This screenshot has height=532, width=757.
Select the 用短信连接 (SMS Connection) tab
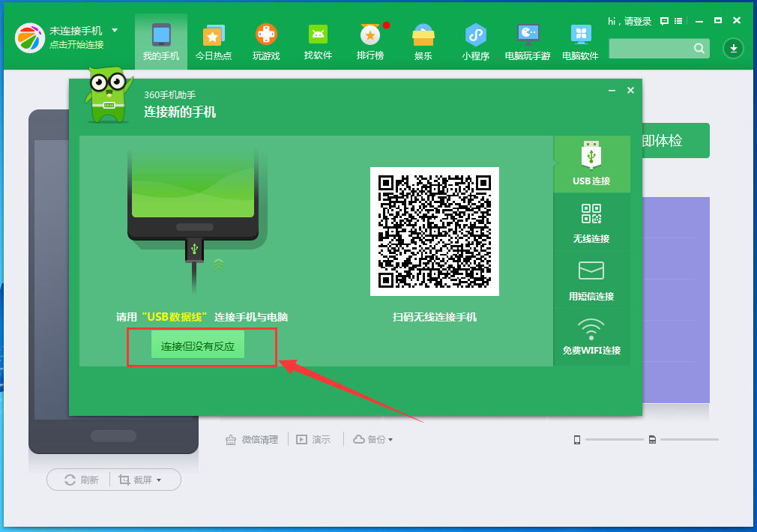pos(591,279)
